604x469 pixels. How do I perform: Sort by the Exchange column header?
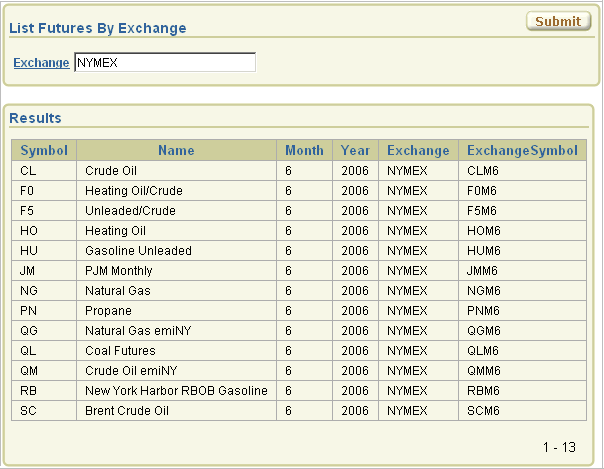pos(418,150)
